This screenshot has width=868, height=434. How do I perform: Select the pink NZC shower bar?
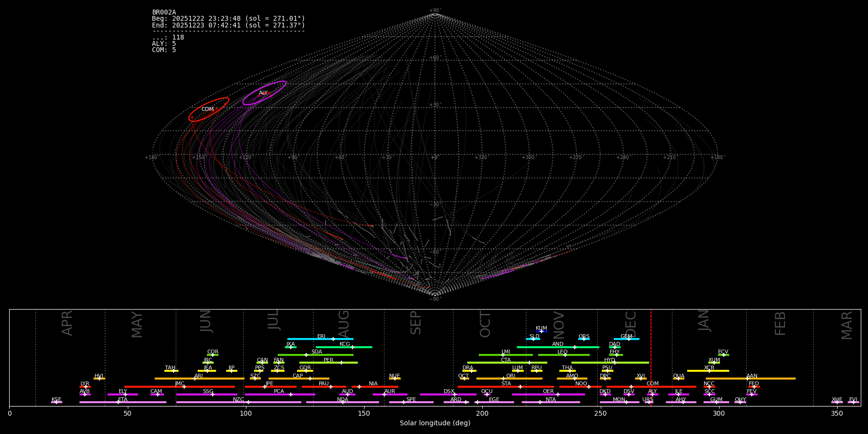click(x=239, y=402)
